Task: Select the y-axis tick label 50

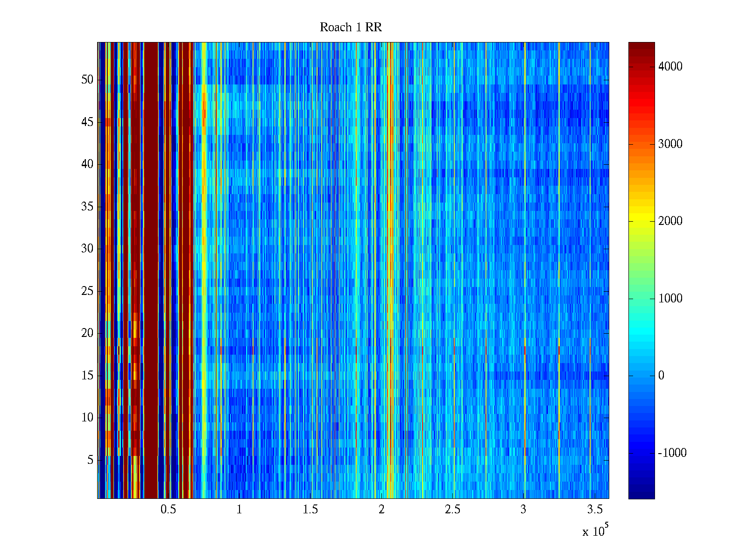Action: 87,80
